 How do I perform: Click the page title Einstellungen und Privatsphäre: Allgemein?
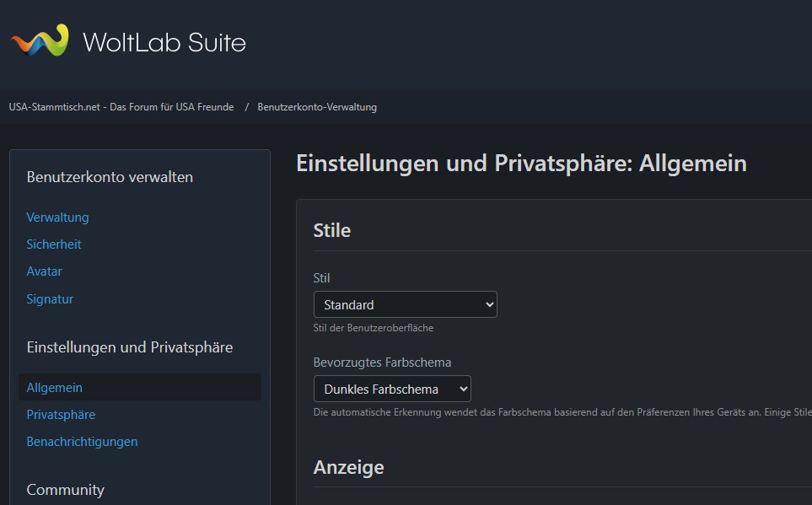point(521,163)
